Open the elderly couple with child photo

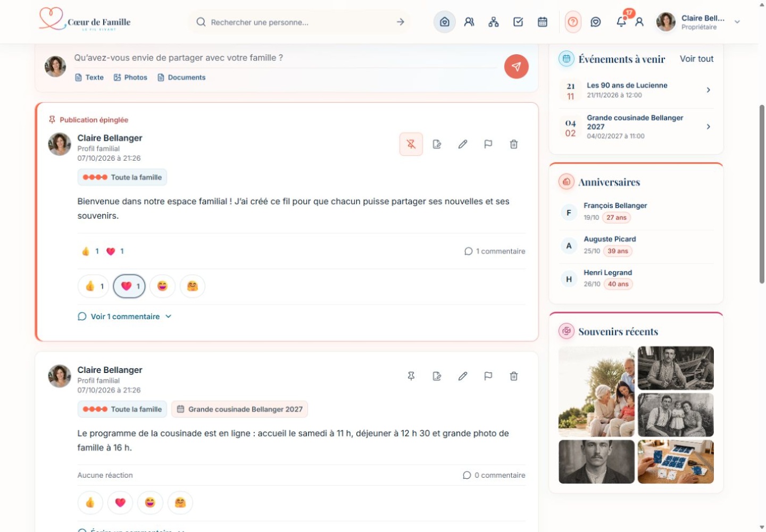(596, 392)
